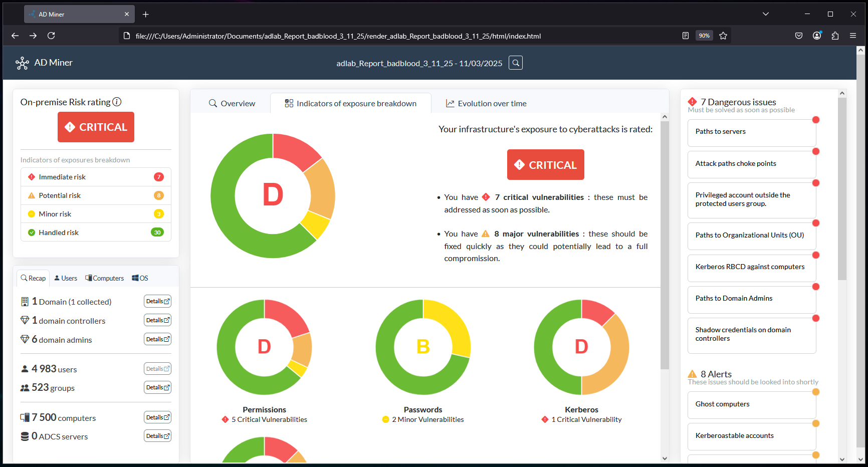The width and height of the screenshot is (868, 467).
Task: Open the browser extensions icon
Action: pos(835,36)
